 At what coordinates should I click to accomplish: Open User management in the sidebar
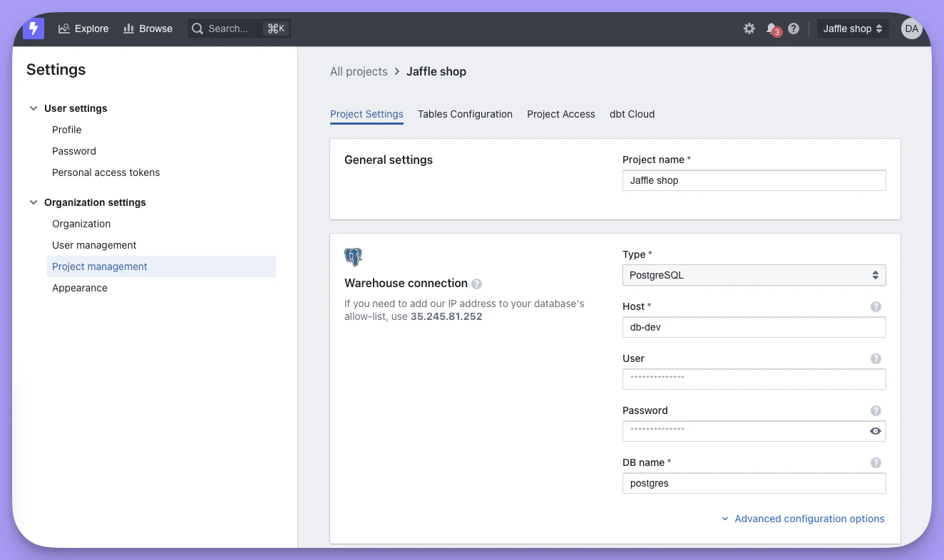[94, 245]
